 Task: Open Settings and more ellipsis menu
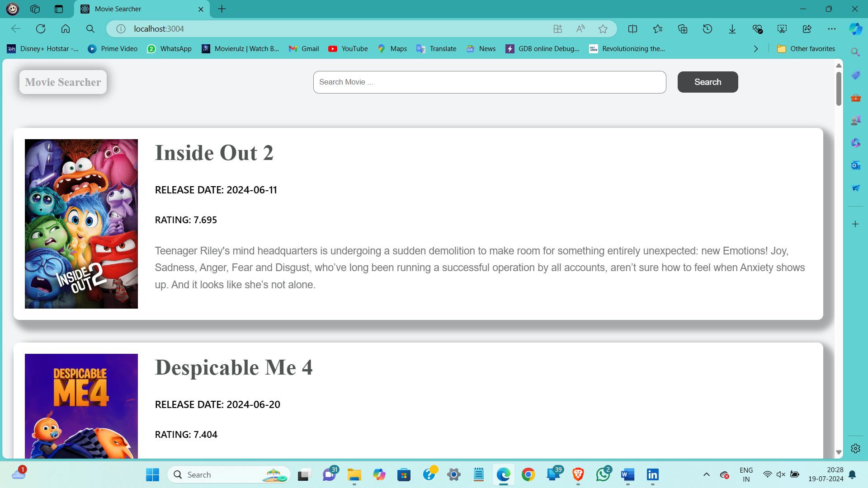click(x=832, y=29)
